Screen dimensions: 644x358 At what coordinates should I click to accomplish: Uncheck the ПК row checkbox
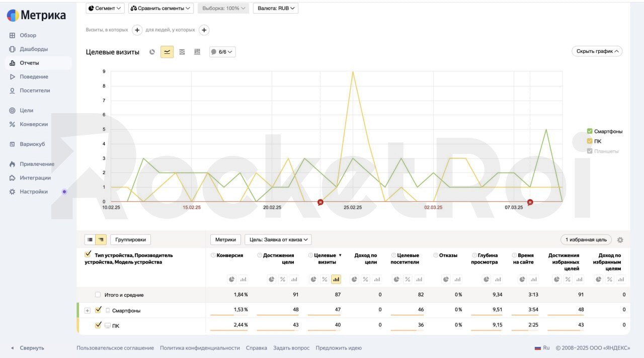click(98, 325)
